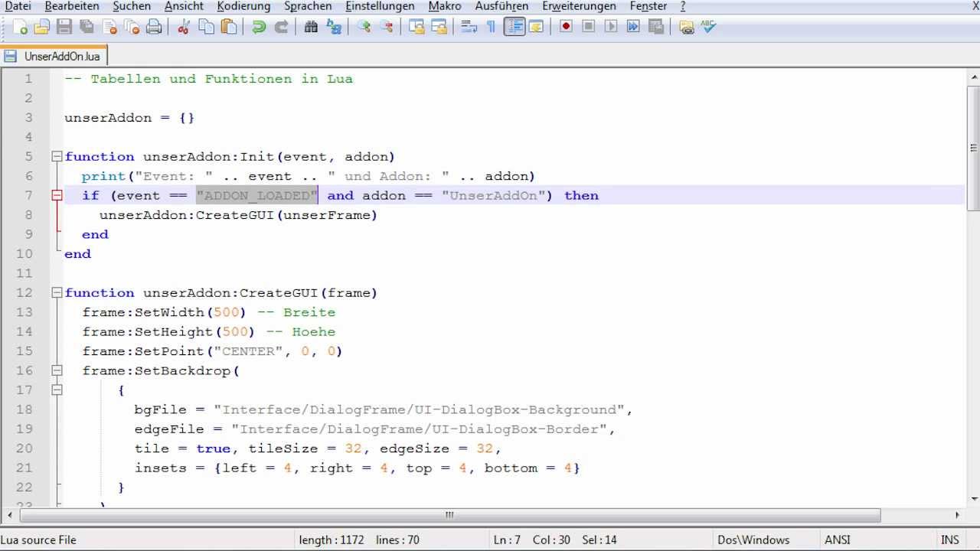Save the document using the floppy icon
Screen dimensions: 980x551
(64, 27)
